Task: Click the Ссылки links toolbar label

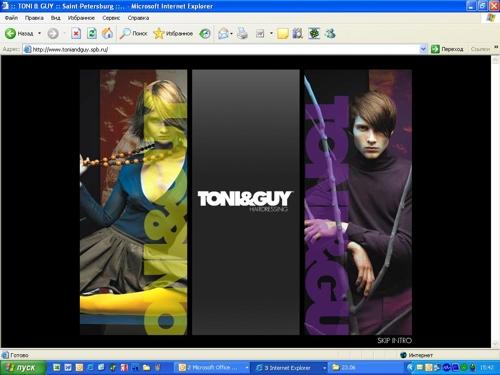Action: 480,49
